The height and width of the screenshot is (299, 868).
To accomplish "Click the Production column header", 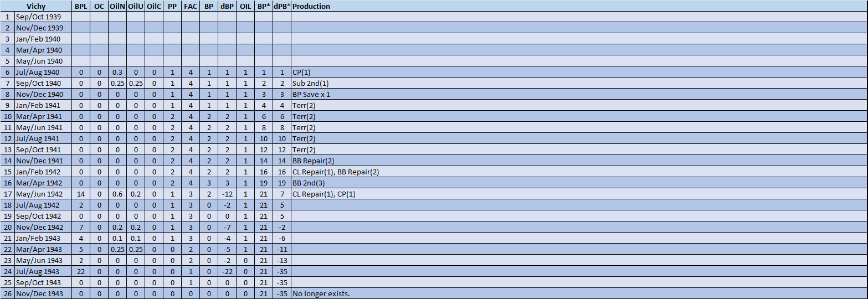I will [x=579, y=6].
